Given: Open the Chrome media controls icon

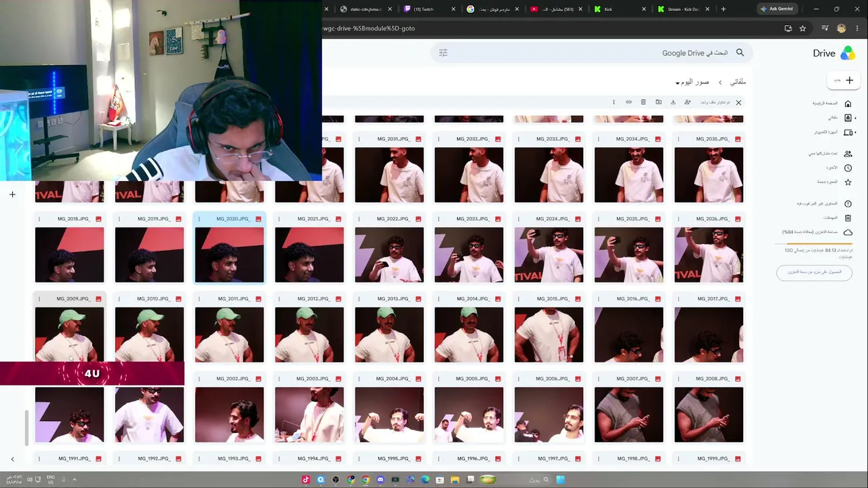Looking at the screenshot, I should pos(825,28).
